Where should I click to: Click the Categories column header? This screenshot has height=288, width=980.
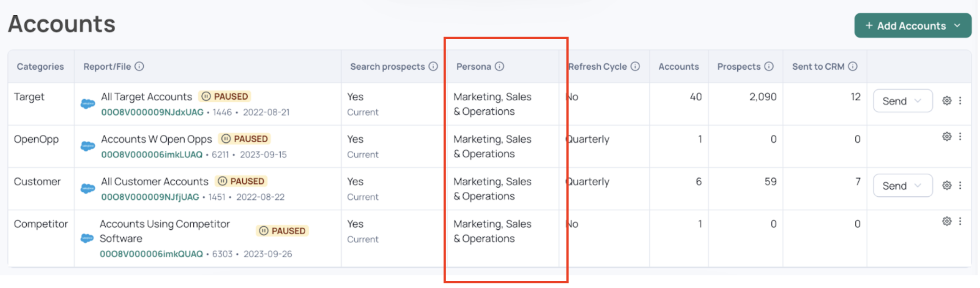pyautogui.click(x=40, y=66)
